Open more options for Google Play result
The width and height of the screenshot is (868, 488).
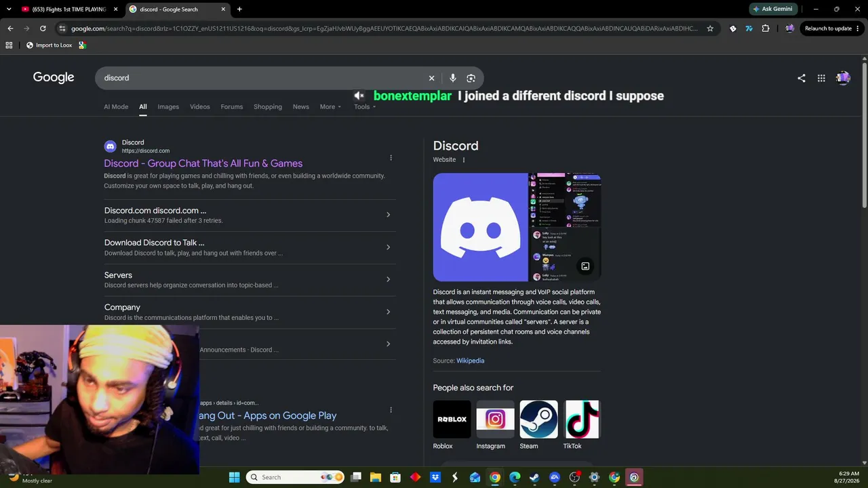[x=391, y=410]
